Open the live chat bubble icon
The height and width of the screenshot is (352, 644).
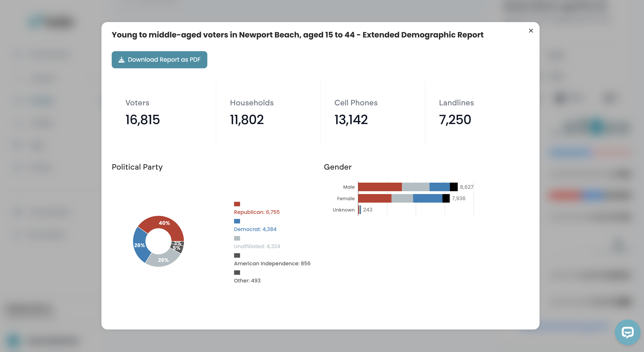tap(628, 332)
